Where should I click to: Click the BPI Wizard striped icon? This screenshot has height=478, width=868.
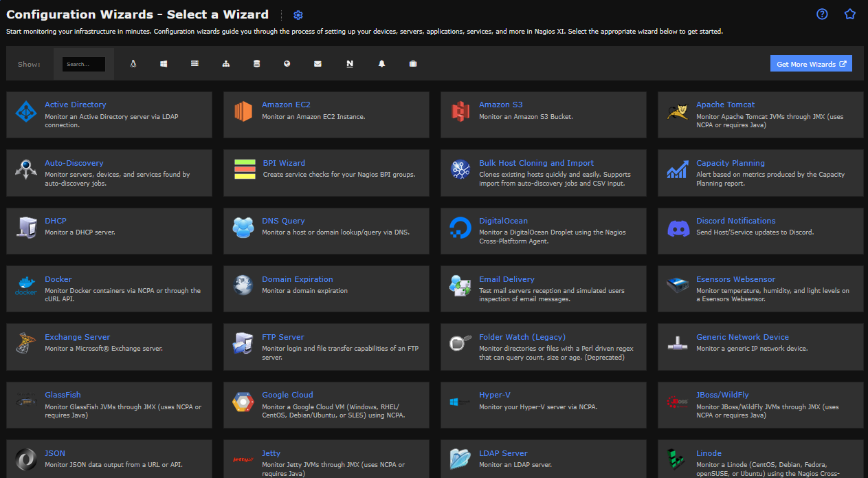(245, 169)
